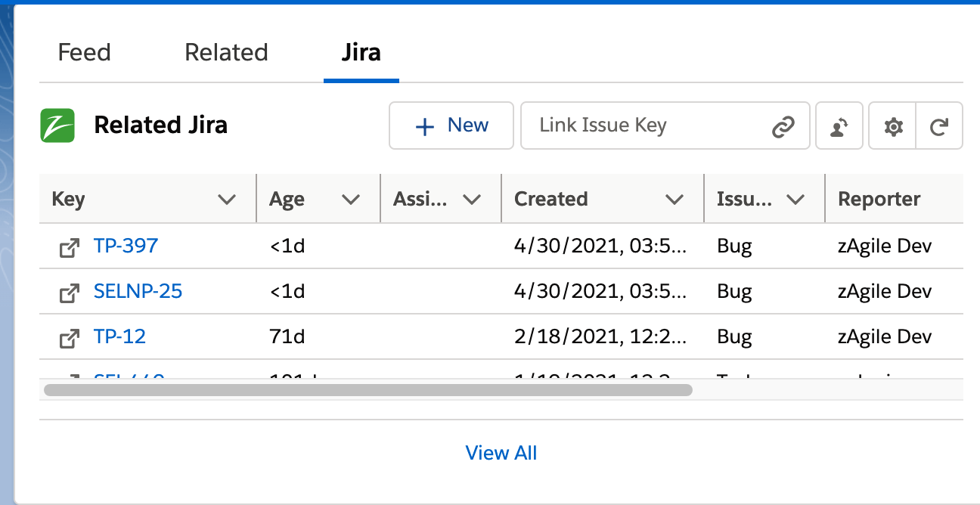Open the Age column dropdown menu
The image size is (980, 505).
pyautogui.click(x=351, y=199)
